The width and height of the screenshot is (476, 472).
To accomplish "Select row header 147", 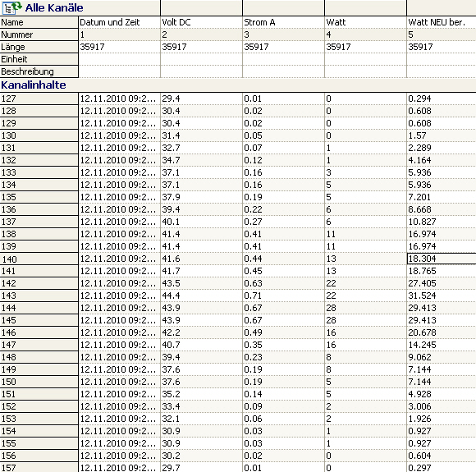I will [39, 345].
